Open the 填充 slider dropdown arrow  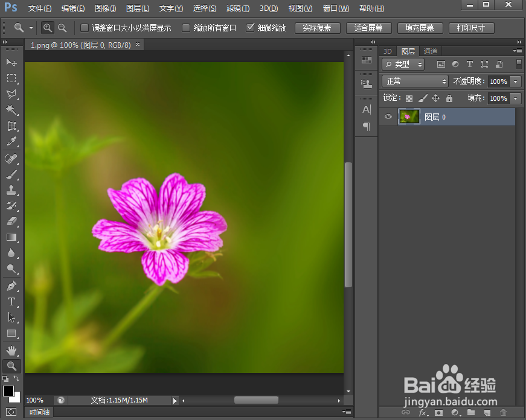click(x=516, y=98)
